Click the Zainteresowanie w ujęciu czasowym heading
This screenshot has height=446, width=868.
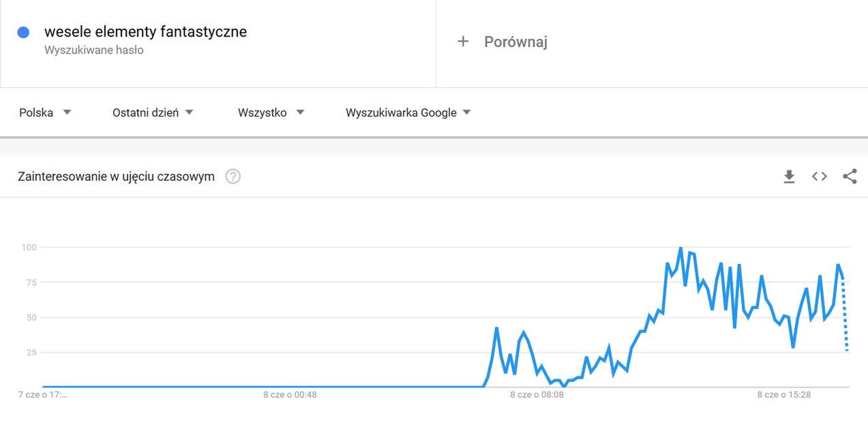pos(116,177)
